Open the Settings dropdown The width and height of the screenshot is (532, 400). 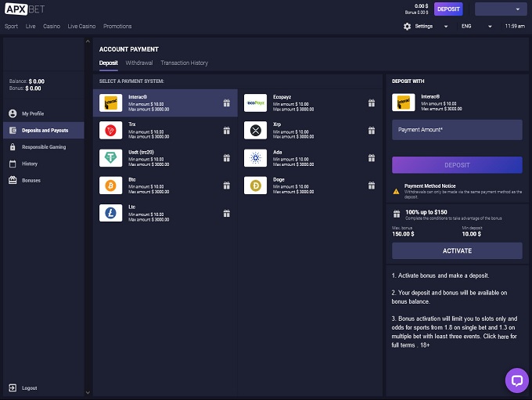(426, 26)
